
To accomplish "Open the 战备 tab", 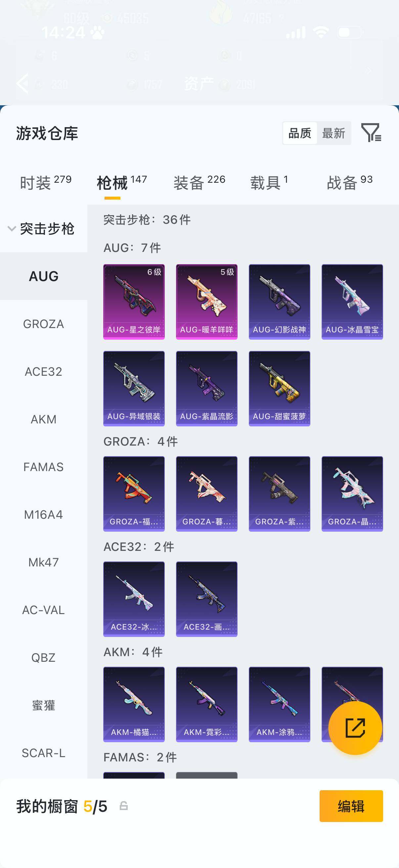I will coord(349,182).
